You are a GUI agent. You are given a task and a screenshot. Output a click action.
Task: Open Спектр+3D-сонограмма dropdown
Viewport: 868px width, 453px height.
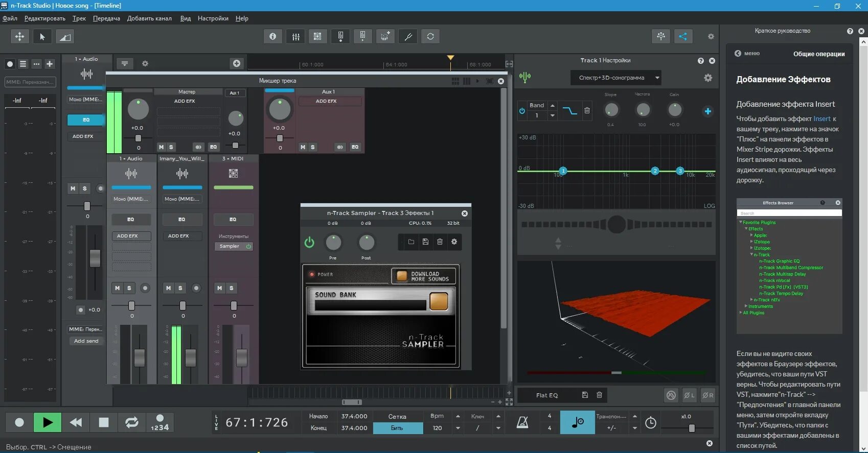[x=616, y=78]
